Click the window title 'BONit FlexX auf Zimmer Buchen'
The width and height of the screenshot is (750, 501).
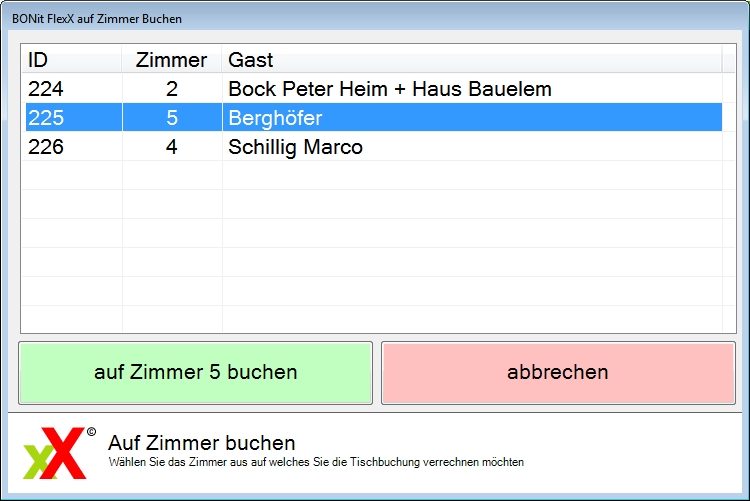pyautogui.click(x=97, y=19)
